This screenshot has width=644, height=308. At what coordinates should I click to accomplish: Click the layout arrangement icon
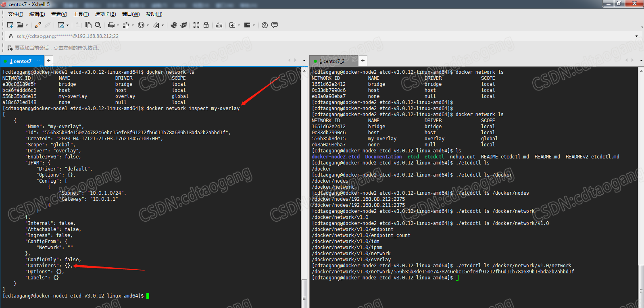(x=247, y=25)
